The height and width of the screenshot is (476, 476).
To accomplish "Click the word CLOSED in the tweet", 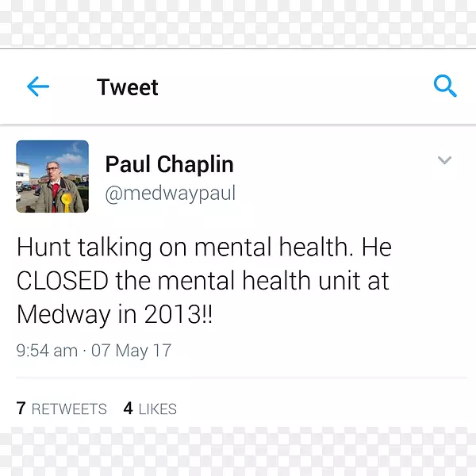I will [x=62, y=280].
